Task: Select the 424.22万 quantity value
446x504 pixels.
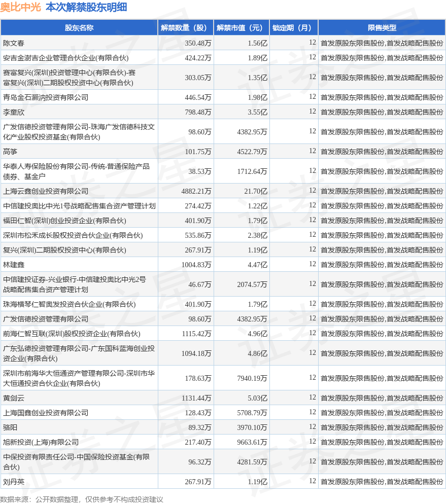Action: (198, 58)
